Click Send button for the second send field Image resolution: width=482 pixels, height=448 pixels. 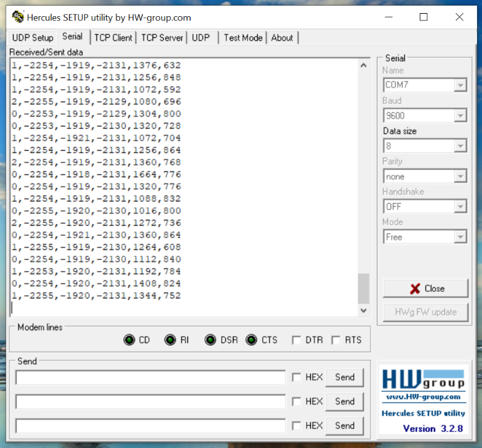[x=344, y=401]
